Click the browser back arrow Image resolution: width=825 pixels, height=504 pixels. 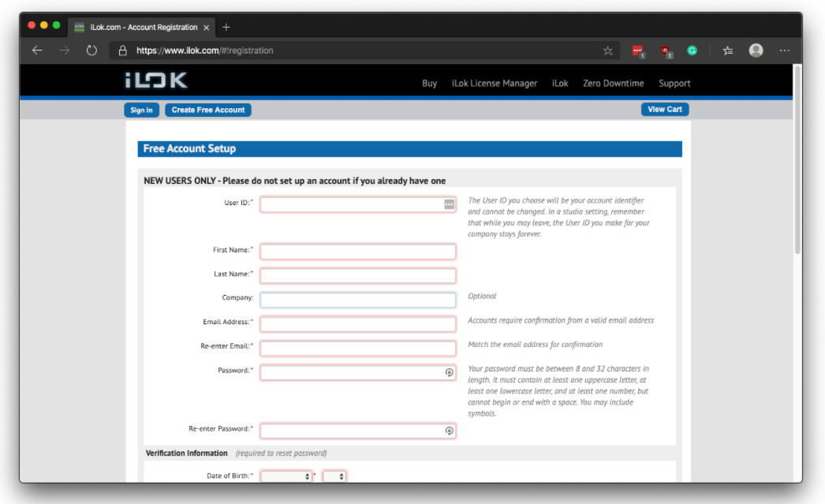37,50
